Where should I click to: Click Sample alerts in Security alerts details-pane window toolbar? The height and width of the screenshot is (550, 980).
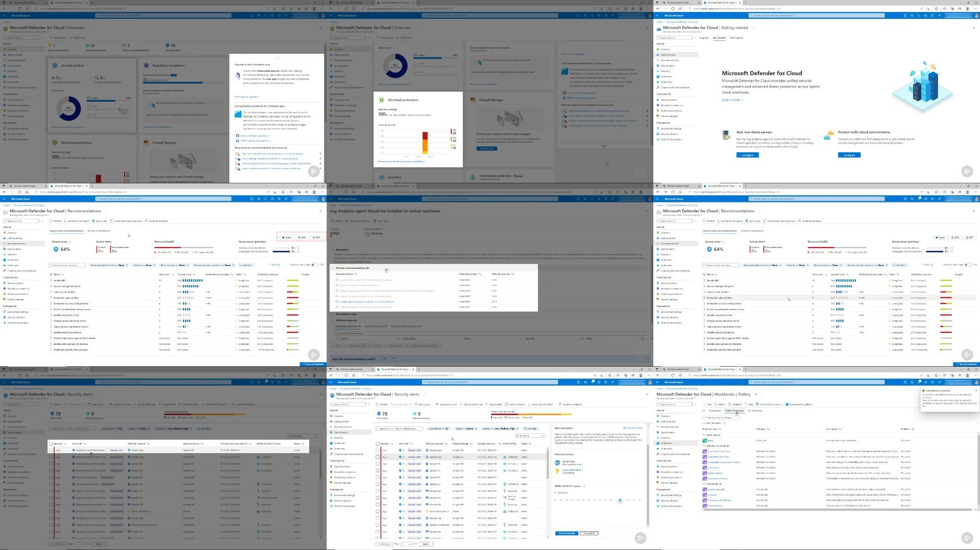494,404
